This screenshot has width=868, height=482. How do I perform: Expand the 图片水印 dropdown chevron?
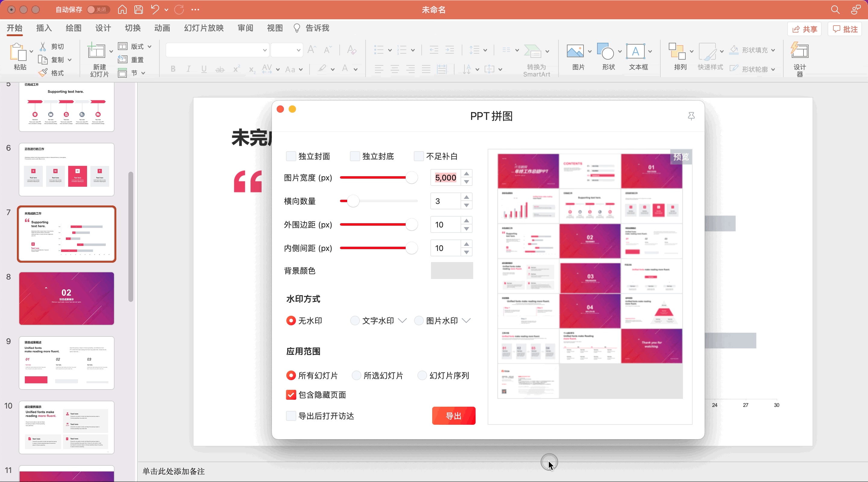466,320
